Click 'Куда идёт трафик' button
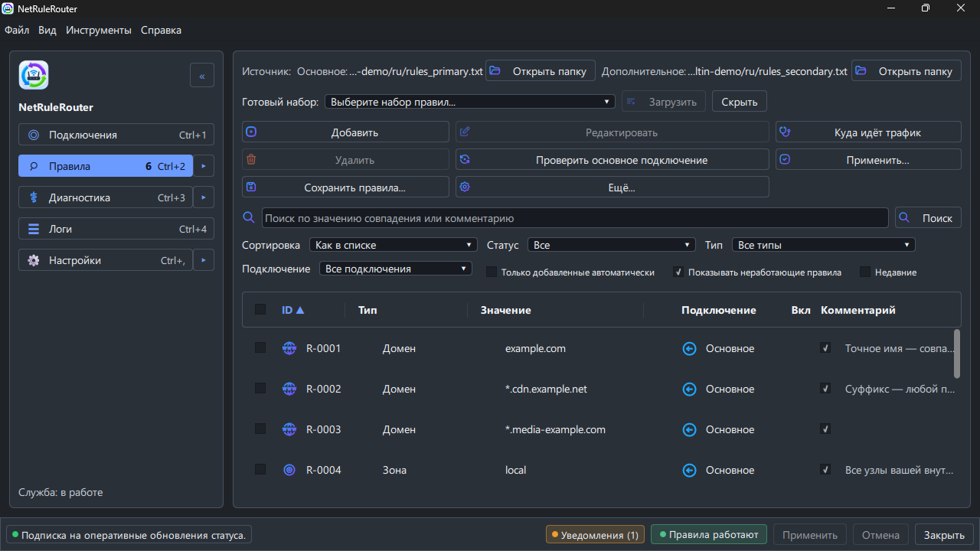Screen dimensions: 980x551 [868, 132]
